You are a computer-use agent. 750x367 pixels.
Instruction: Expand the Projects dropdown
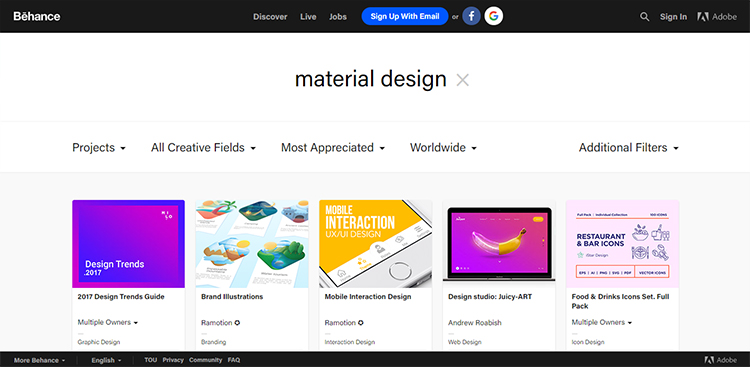pos(99,148)
